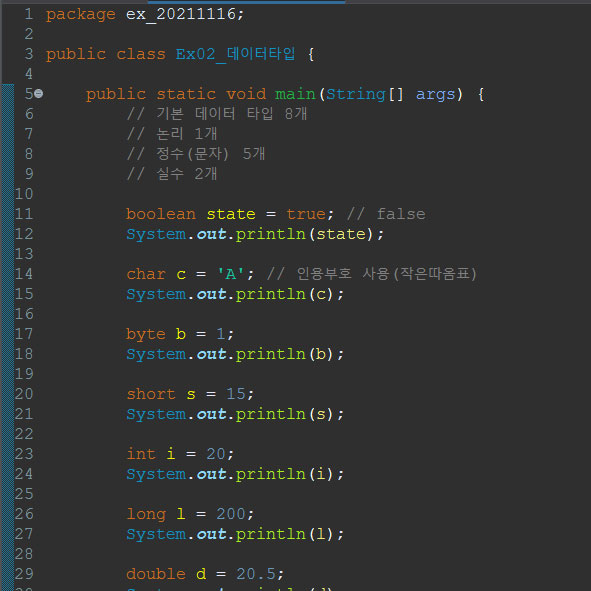
Task: Click the double keyword
Action: coord(156,574)
